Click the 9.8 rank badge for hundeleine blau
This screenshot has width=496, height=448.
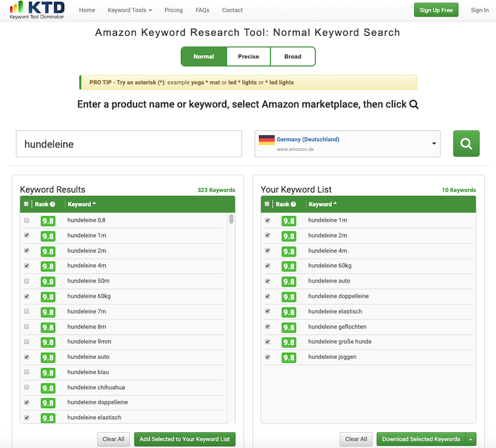pos(48,372)
